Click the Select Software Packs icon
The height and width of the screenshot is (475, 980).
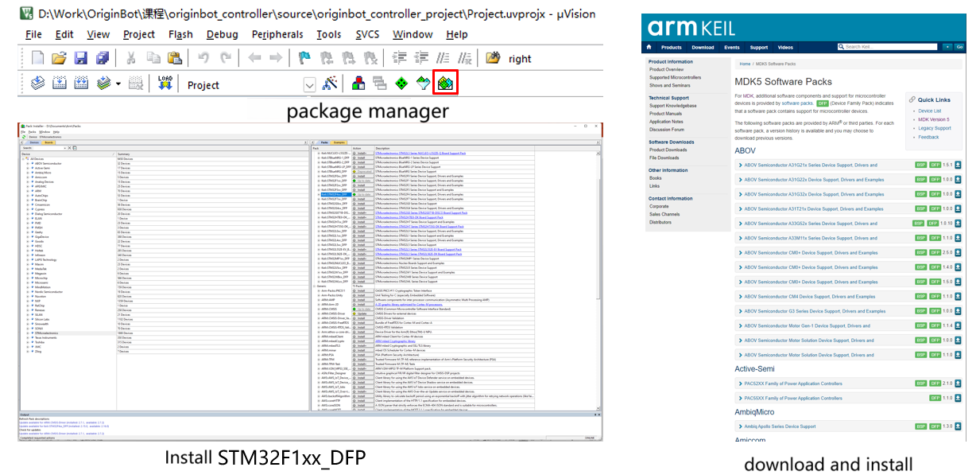[x=424, y=84]
